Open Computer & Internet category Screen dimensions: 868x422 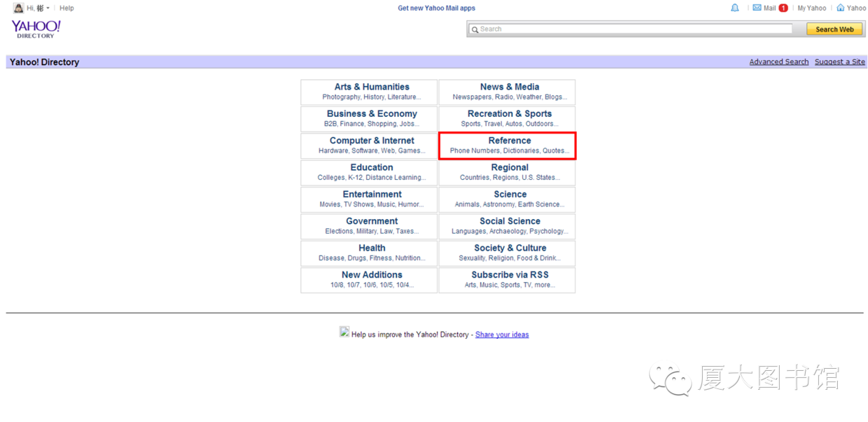click(372, 141)
